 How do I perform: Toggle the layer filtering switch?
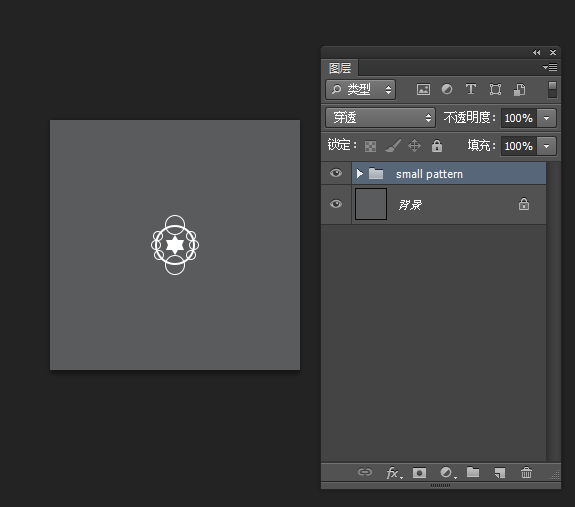tap(552, 89)
